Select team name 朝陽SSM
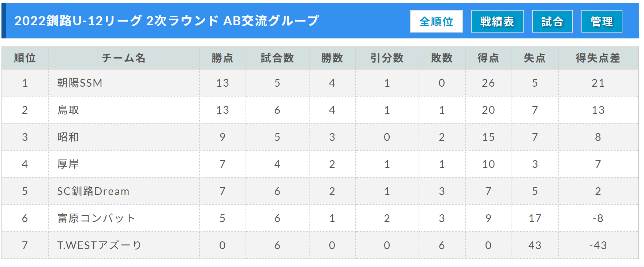 (x=80, y=83)
